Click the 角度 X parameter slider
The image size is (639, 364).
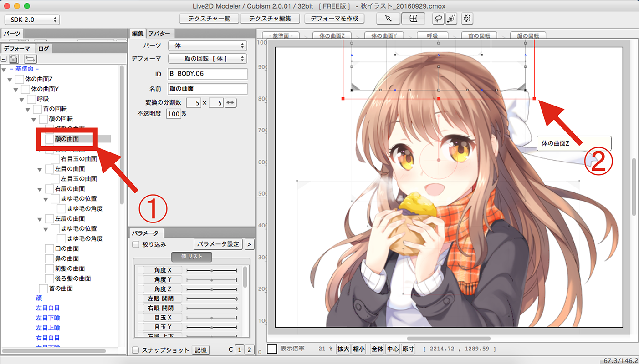click(x=212, y=270)
